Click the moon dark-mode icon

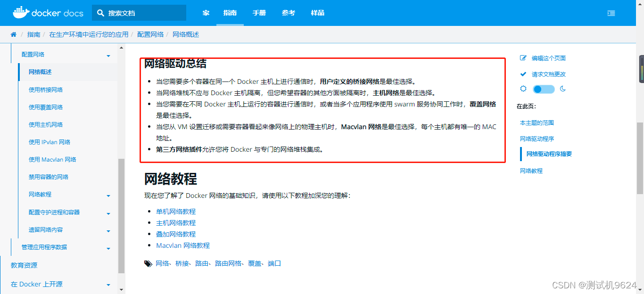click(x=562, y=89)
